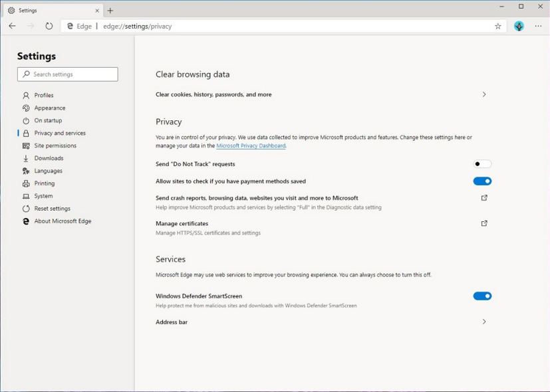Click the Edge logo in the address bar
Viewport: 550px width, 392px height.
[70, 26]
